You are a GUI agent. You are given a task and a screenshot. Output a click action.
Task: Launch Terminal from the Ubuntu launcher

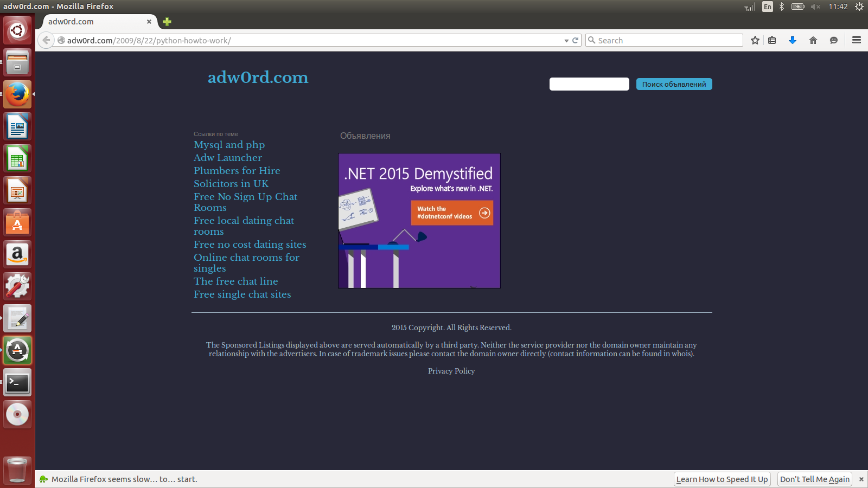[17, 383]
